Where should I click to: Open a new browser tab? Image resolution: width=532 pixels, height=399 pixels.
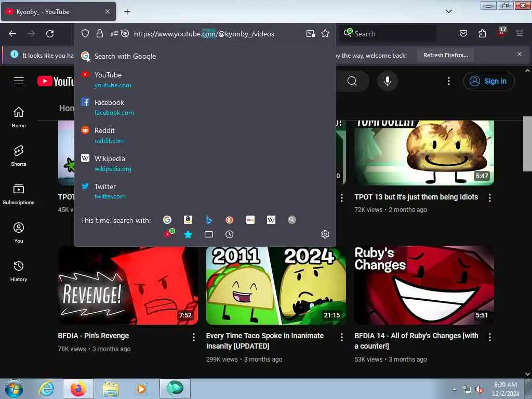[x=127, y=11]
